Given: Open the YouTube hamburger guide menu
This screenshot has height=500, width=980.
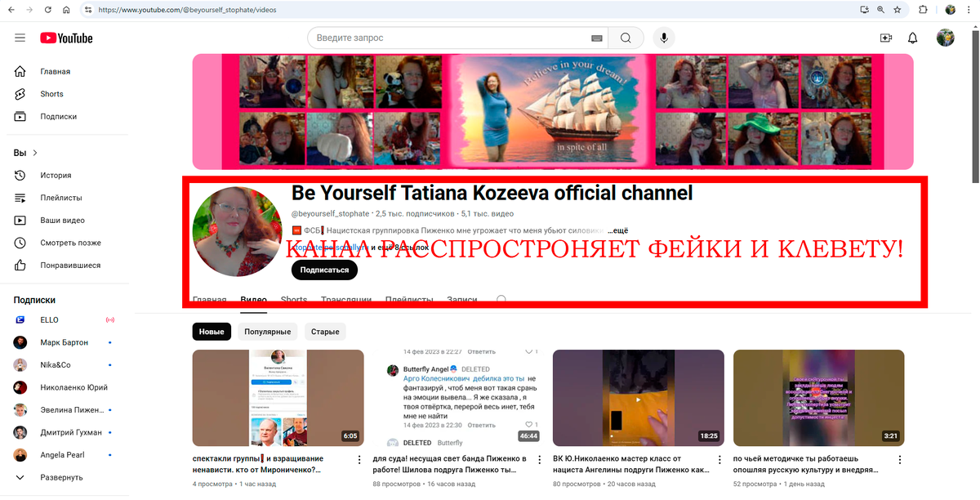Looking at the screenshot, I should click(x=20, y=38).
